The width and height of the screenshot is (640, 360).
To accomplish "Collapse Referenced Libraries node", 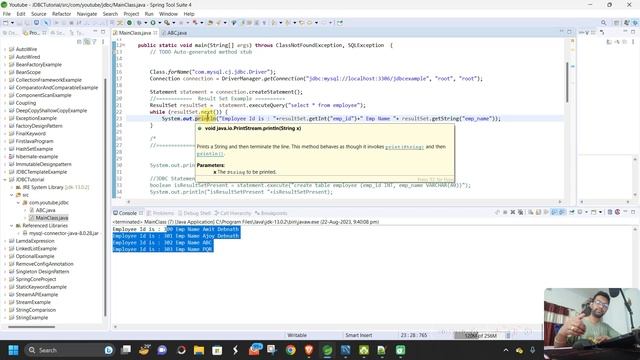I will [12, 226].
